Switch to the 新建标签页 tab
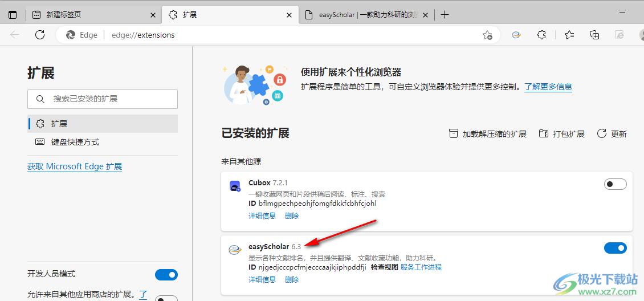This screenshot has height=301, width=644. [x=93, y=15]
